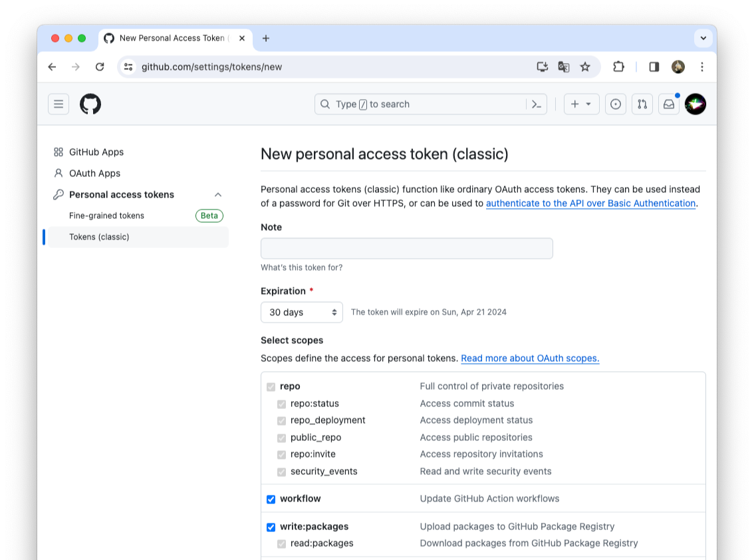Toggle the repo:invite checkbox
The height and width of the screenshot is (560, 754).
point(281,455)
